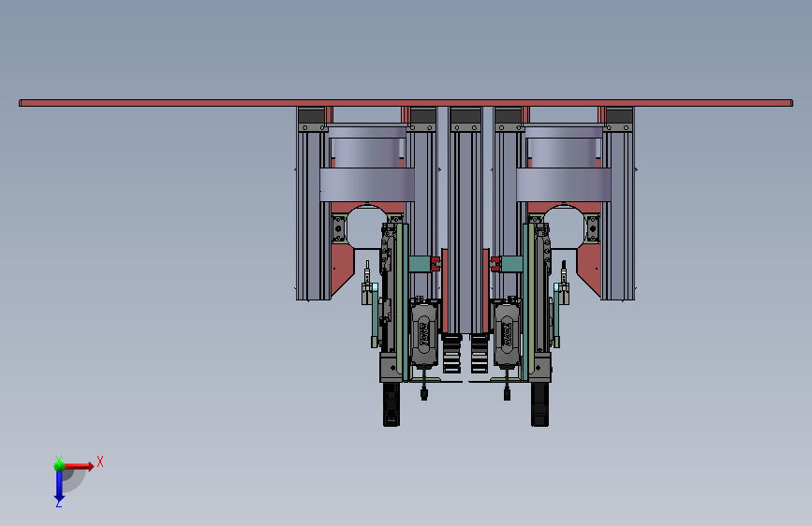Select the right black motor at assembly bottom
The width and height of the screenshot is (812, 526).
(539, 404)
